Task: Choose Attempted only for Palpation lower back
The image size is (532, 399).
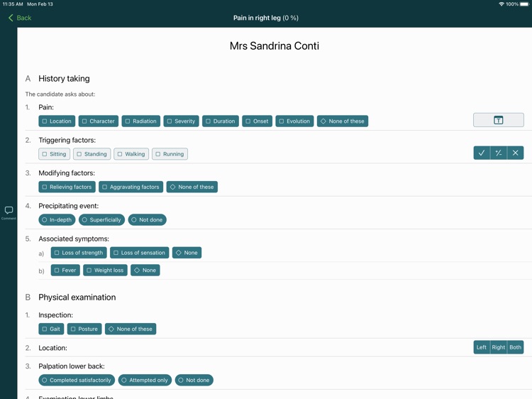Action: (145, 380)
